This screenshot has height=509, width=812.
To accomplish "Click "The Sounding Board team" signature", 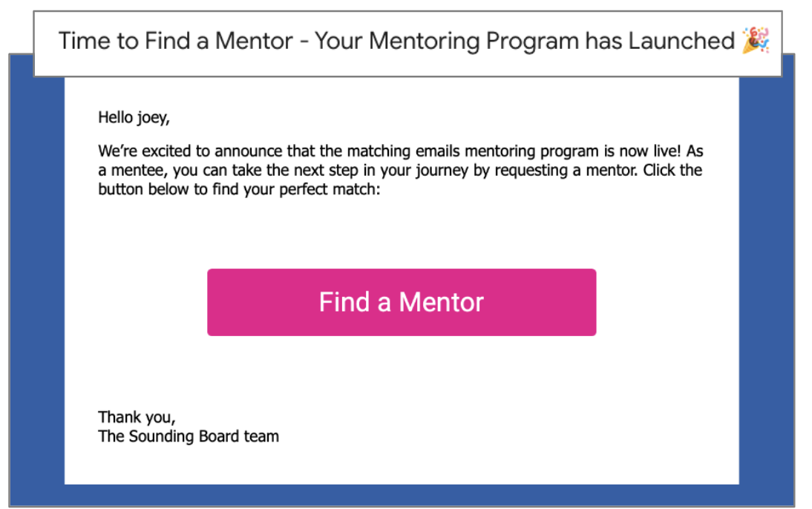I will tap(189, 436).
